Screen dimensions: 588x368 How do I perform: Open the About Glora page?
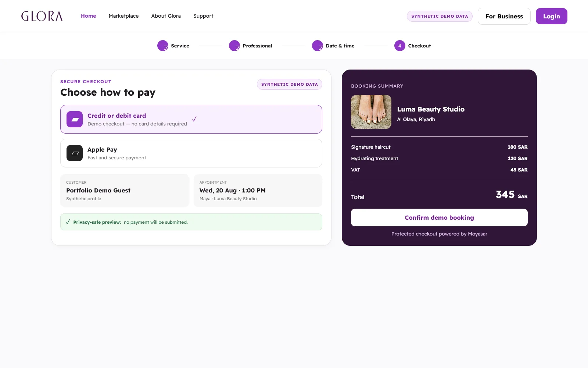pyautogui.click(x=166, y=16)
